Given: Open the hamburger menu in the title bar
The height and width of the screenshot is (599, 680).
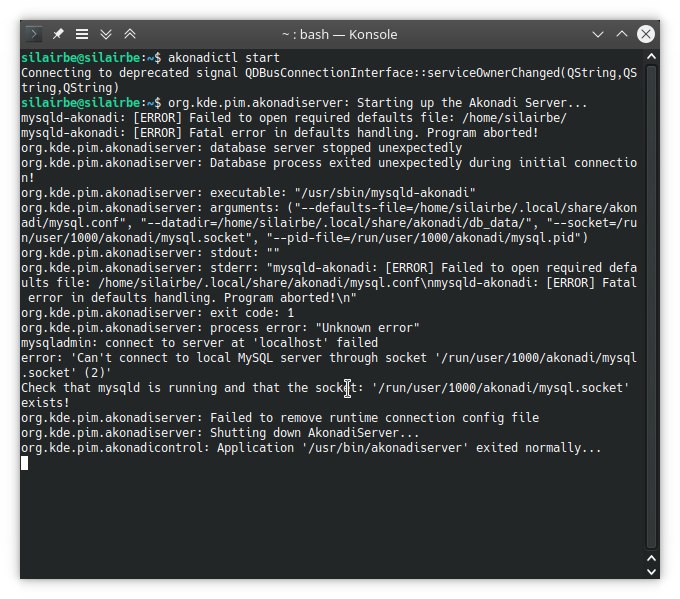Looking at the screenshot, I should tap(82, 34).
